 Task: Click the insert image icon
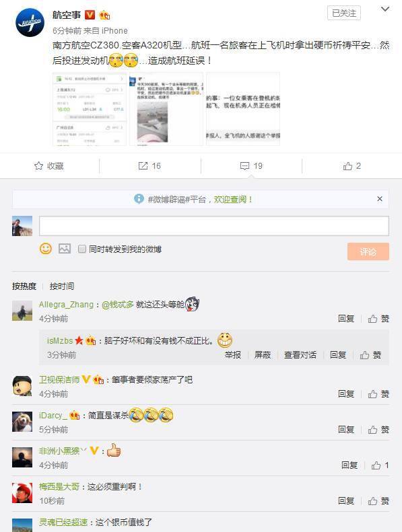65,249
